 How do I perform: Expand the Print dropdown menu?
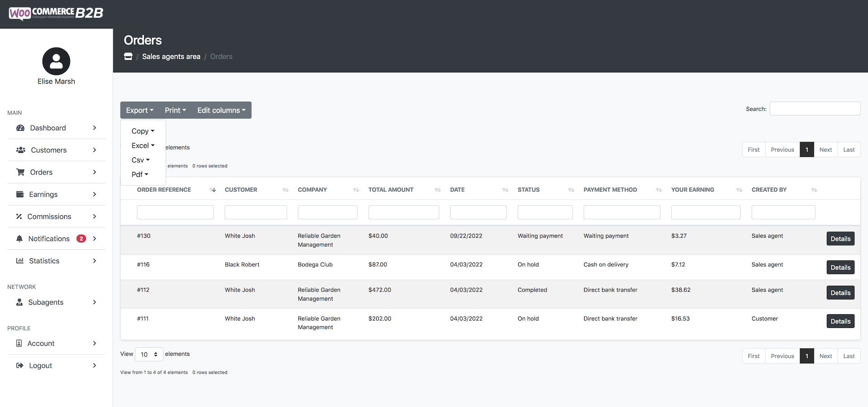pos(175,110)
